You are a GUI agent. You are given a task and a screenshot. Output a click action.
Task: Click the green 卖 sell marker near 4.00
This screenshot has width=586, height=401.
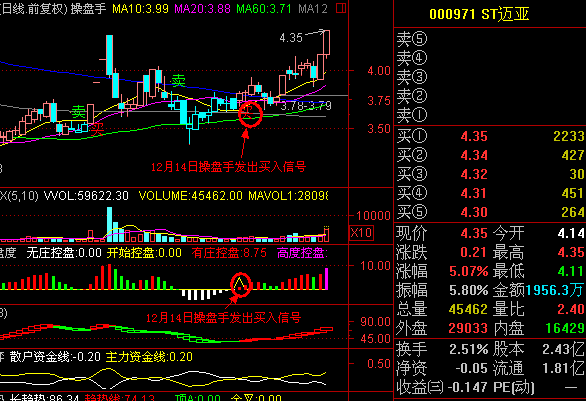178,80
